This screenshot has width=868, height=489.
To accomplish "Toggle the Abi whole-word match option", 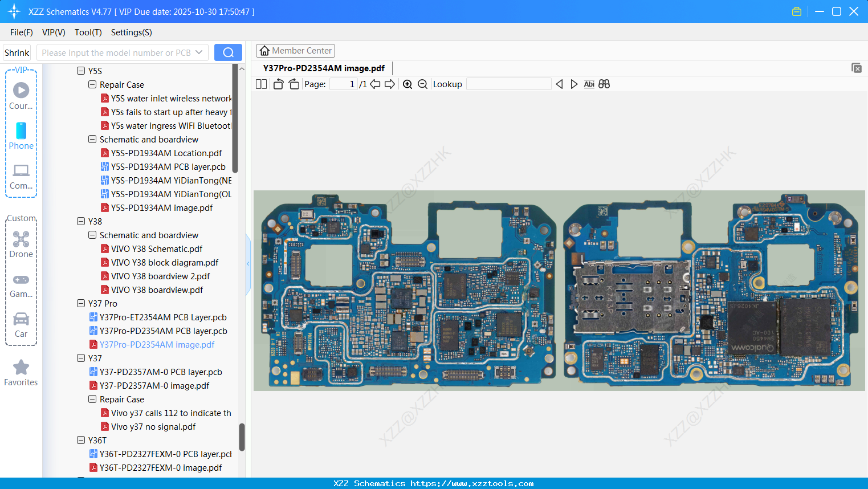I will pos(589,84).
